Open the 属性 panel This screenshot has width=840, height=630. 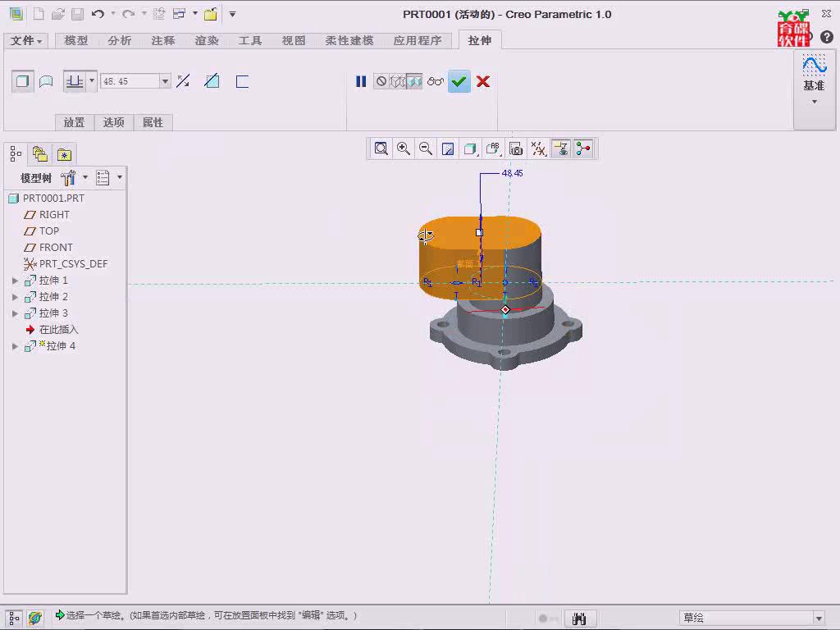pyautogui.click(x=153, y=122)
